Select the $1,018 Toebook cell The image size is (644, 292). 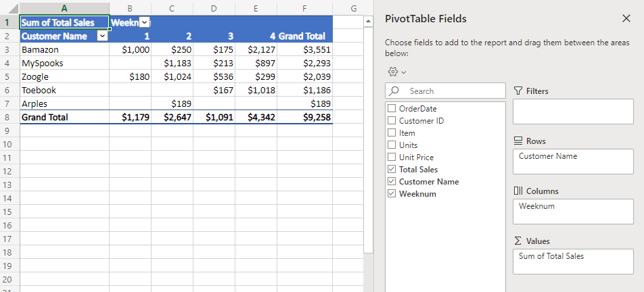coord(256,90)
